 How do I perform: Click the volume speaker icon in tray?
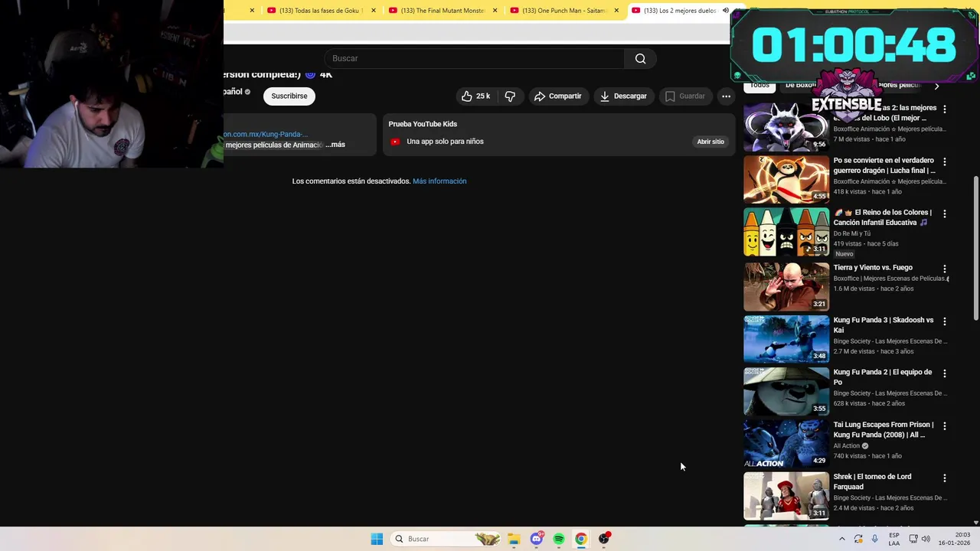pos(925,539)
